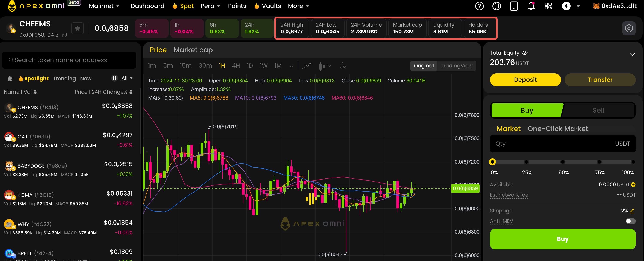Open the All chains grid filter
The image size is (644, 261).
coord(122,78)
